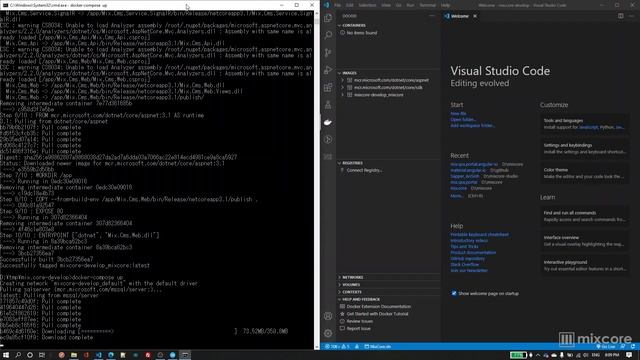Open Get Started with Docker Tutorial
Viewport: 640px width, 360px height.
point(378,314)
